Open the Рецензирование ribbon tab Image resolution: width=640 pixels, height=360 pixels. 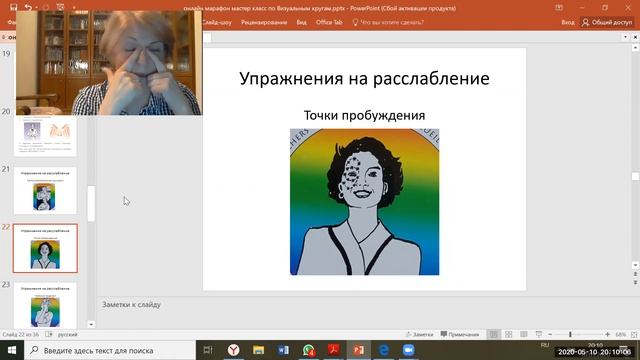[264, 22]
